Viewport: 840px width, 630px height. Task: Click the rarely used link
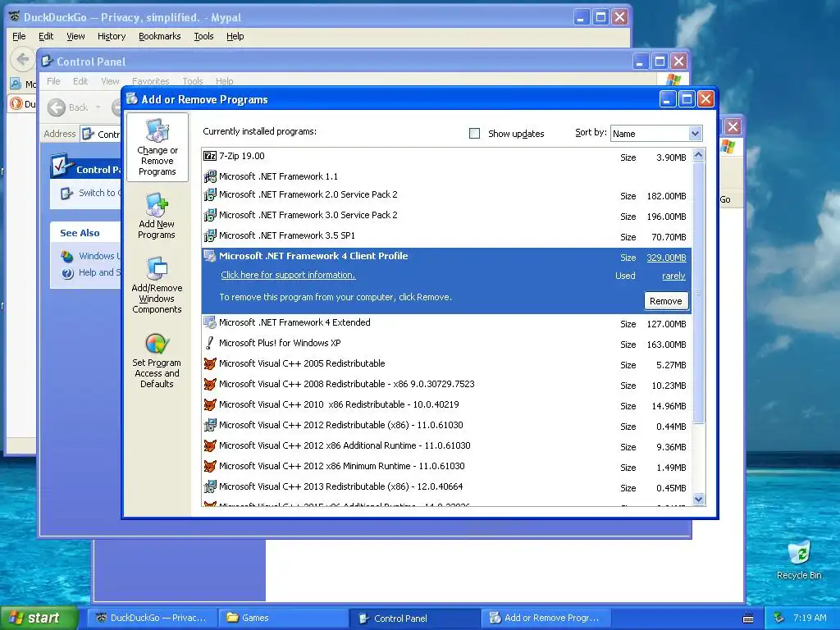pos(673,276)
